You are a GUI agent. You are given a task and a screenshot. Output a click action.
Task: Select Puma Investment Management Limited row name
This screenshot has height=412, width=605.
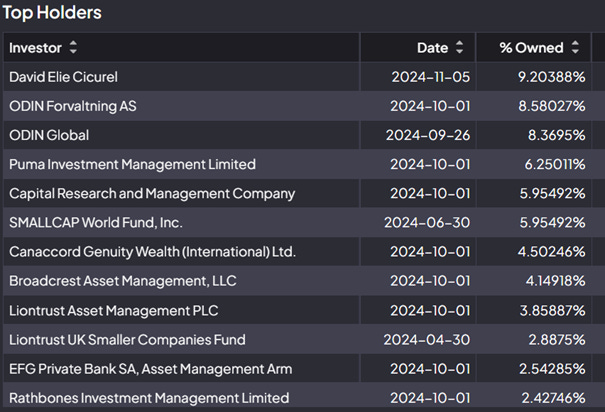click(x=132, y=164)
